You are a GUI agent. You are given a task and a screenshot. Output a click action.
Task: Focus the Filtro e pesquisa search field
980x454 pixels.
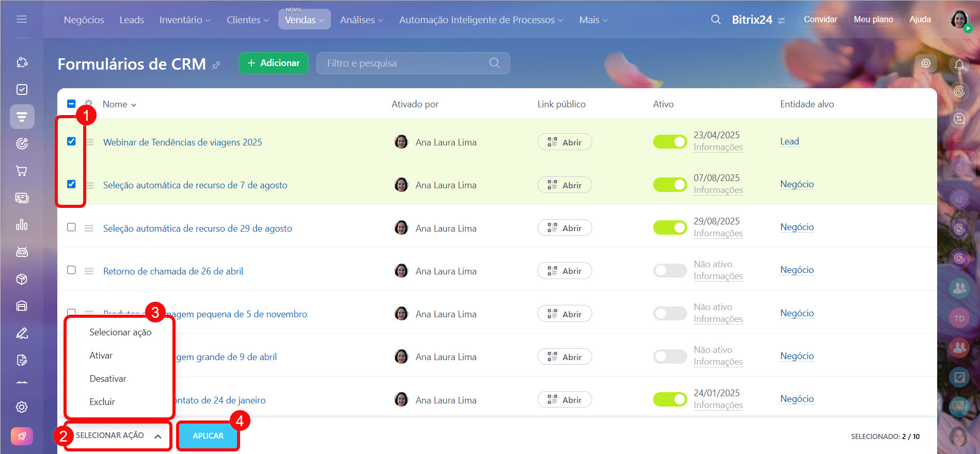[x=405, y=63]
